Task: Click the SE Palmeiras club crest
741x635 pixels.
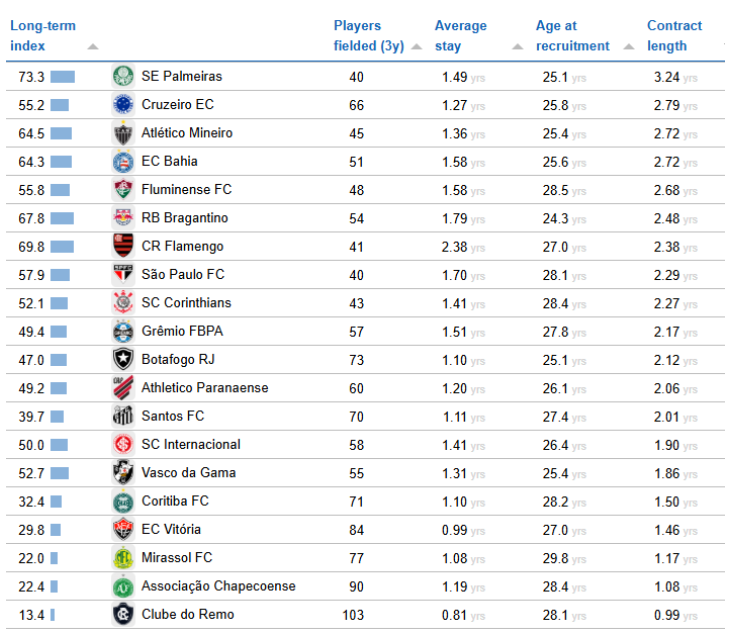Action: (123, 76)
